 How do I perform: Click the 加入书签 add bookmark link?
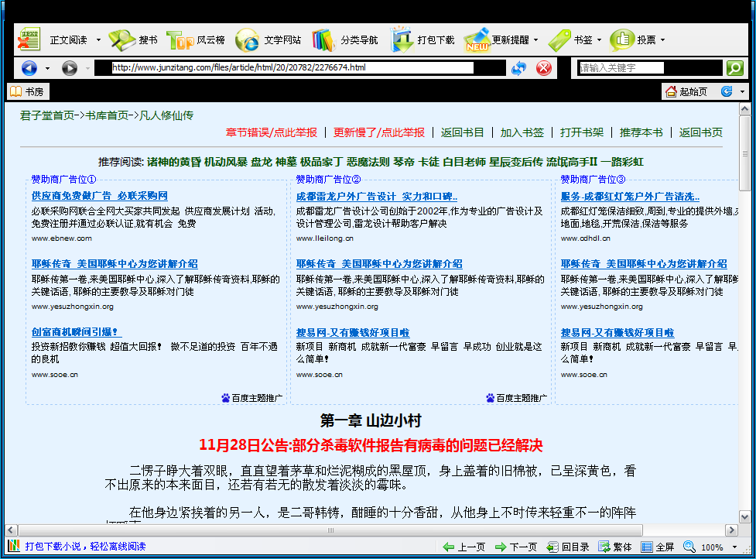(x=522, y=132)
